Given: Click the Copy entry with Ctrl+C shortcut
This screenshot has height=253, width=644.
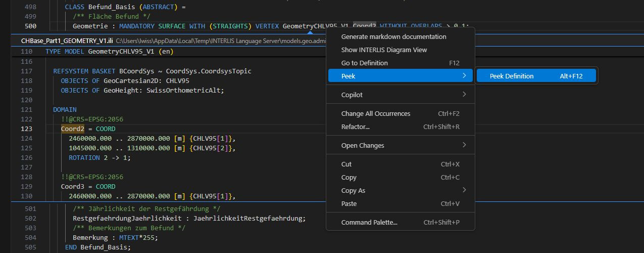Looking at the screenshot, I should pyautogui.click(x=349, y=177).
